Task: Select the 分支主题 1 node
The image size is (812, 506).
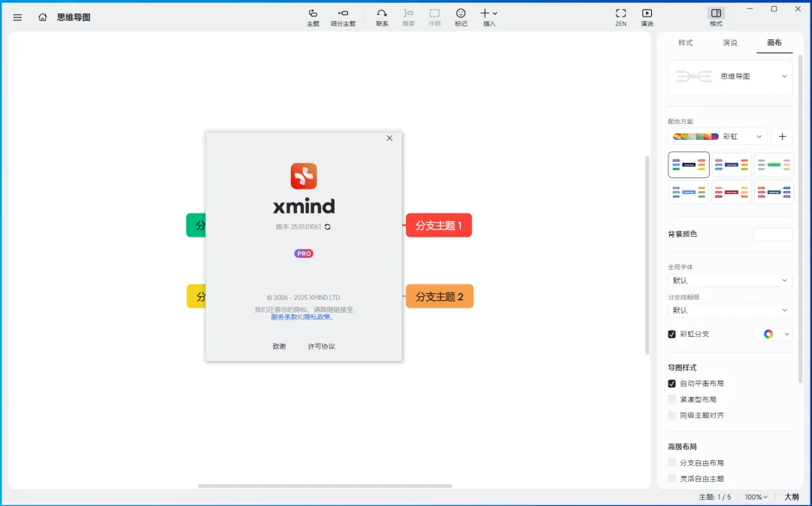Action: tap(438, 226)
